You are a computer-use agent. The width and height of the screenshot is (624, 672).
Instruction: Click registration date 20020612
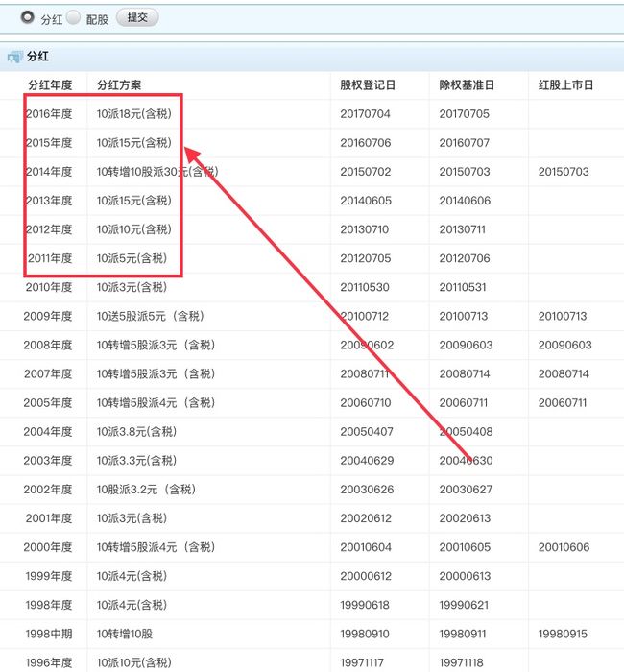(366, 518)
